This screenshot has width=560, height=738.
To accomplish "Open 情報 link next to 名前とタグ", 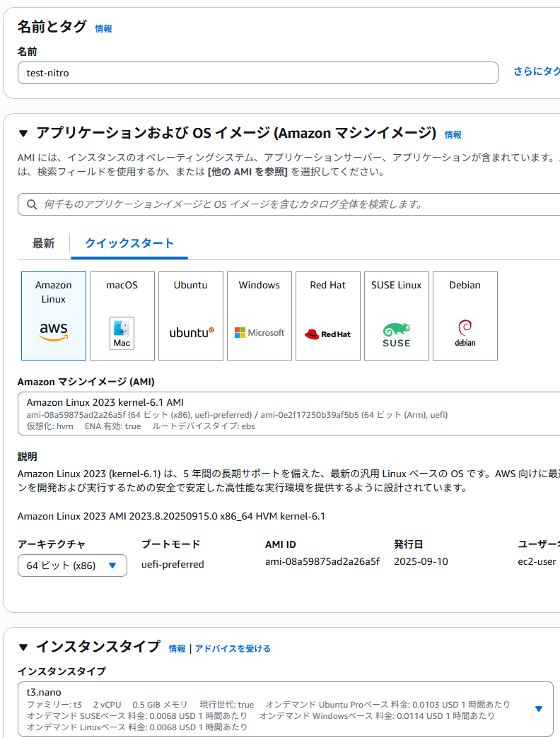I will pos(103,29).
